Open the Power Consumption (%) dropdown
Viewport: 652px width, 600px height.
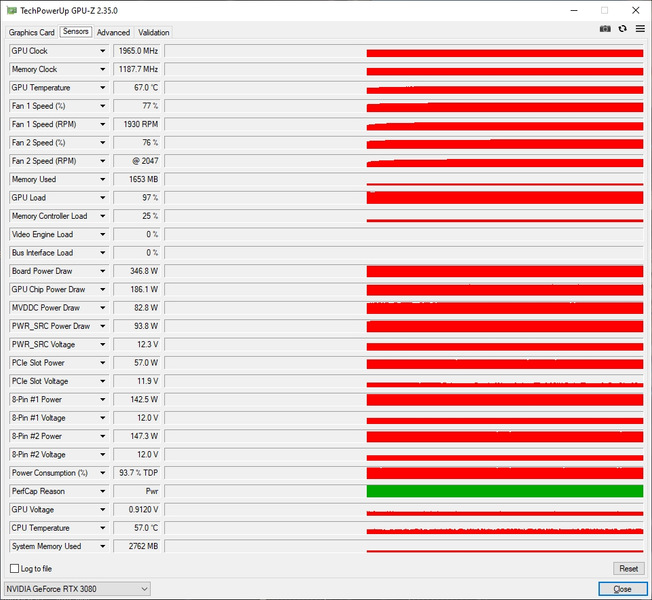(x=102, y=473)
